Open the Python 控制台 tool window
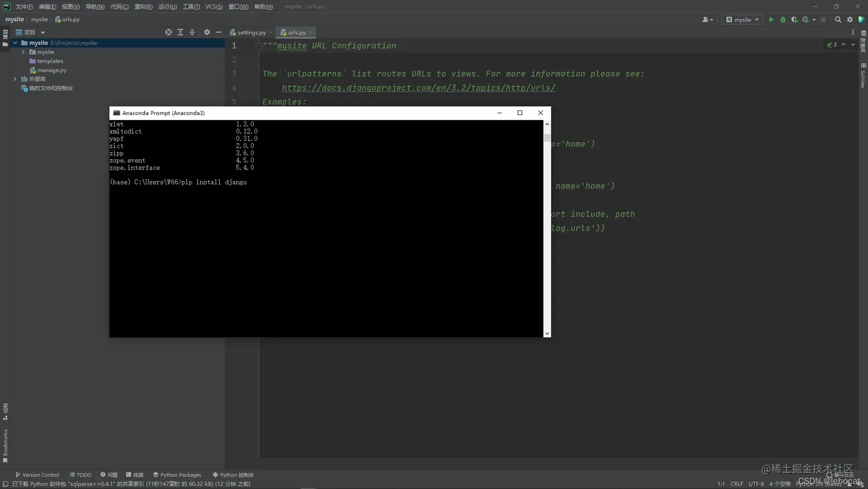 click(232, 475)
